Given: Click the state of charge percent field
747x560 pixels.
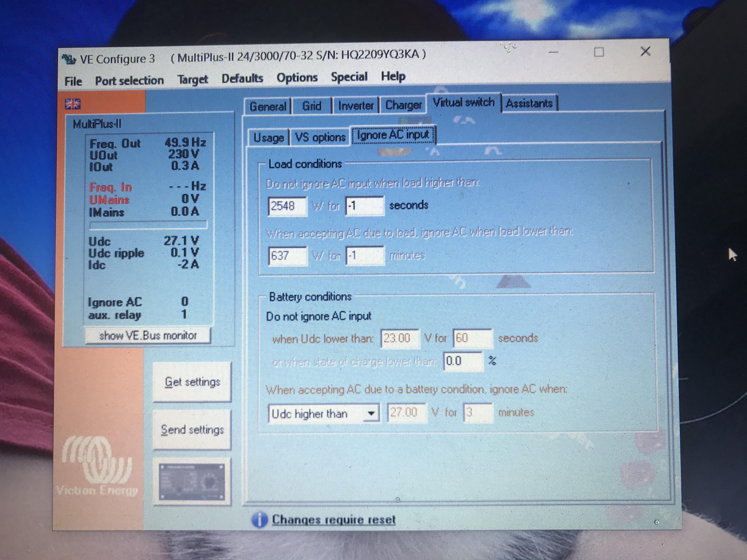Looking at the screenshot, I should 463,361.
